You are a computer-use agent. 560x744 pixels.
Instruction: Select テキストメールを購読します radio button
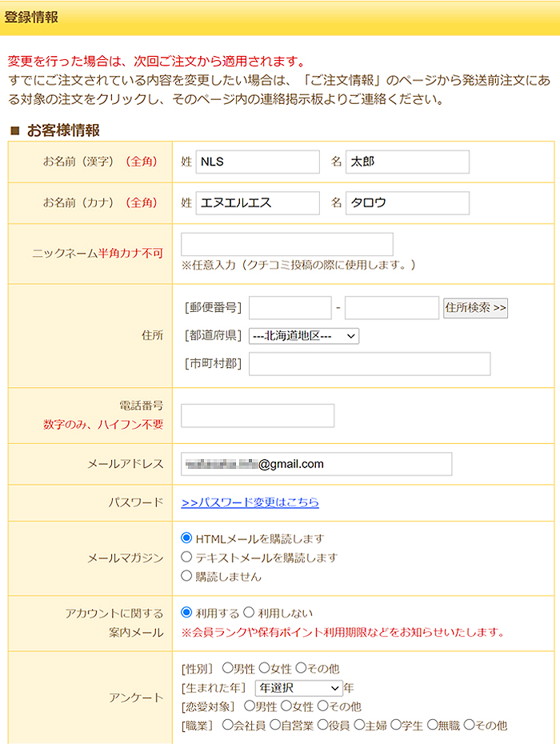(186, 557)
